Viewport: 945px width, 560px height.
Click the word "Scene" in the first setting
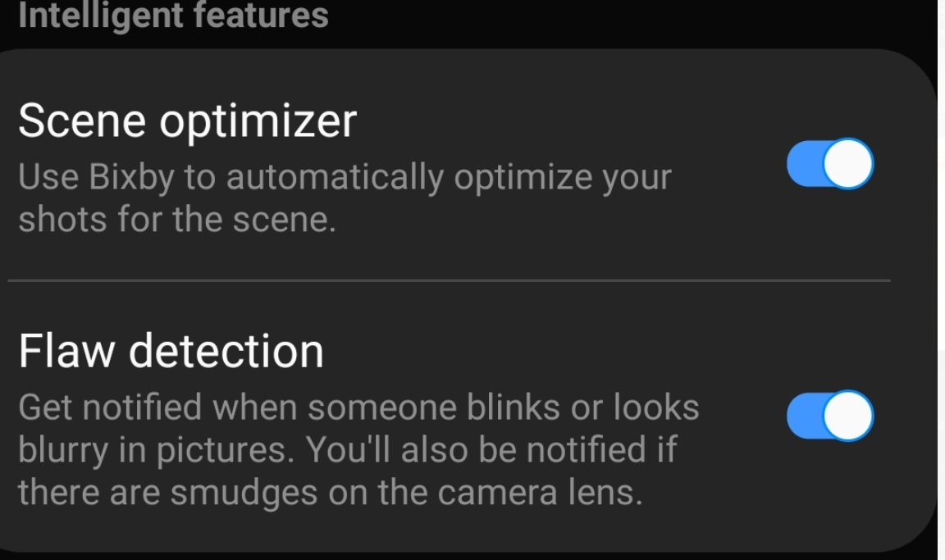pyautogui.click(x=82, y=121)
